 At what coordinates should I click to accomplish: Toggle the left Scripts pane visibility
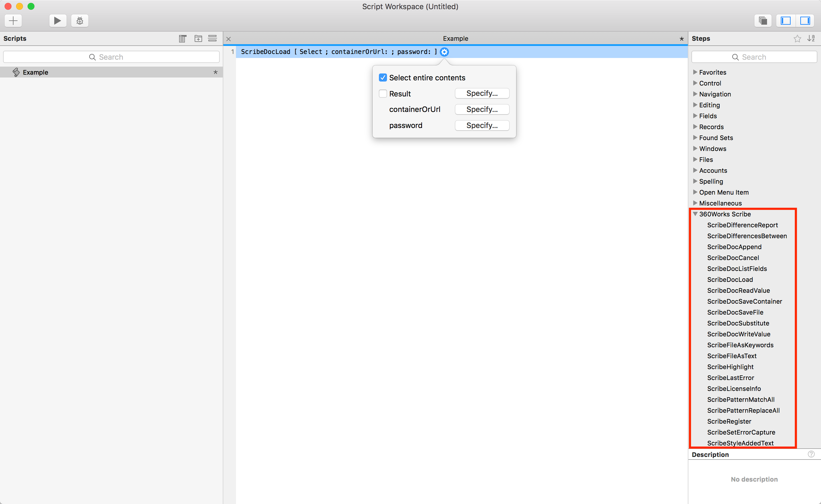click(786, 21)
